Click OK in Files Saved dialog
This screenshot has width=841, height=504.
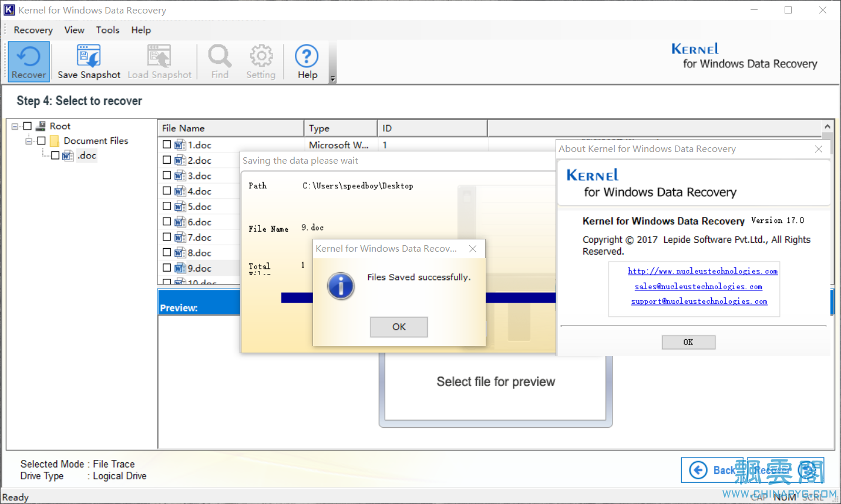tap(399, 327)
